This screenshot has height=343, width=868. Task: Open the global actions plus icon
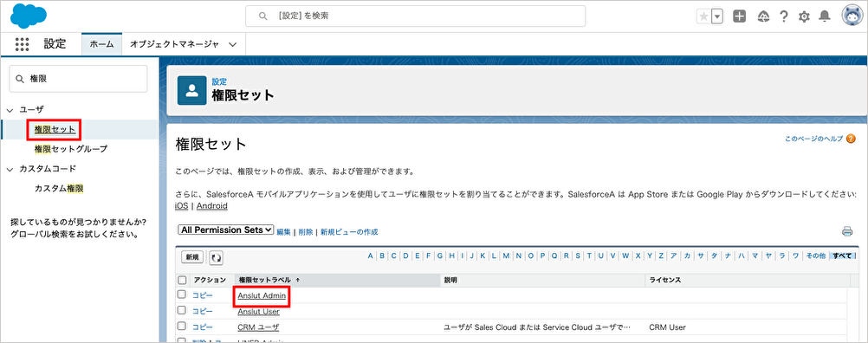(x=740, y=16)
